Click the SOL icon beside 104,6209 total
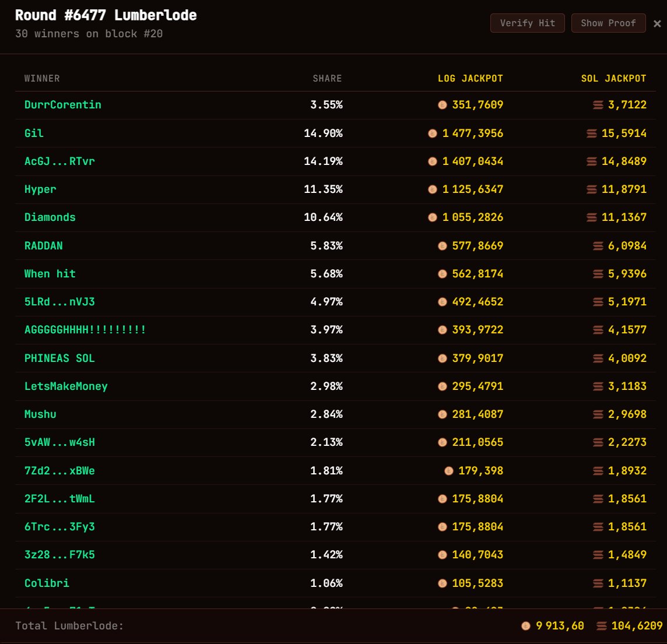Image resolution: width=667 pixels, height=644 pixels. point(602,626)
